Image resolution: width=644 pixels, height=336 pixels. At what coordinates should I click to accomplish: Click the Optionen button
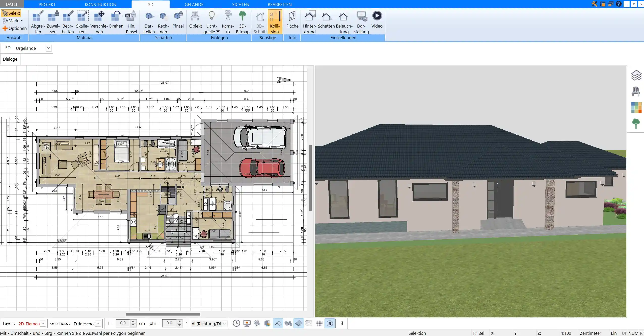click(14, 28)
